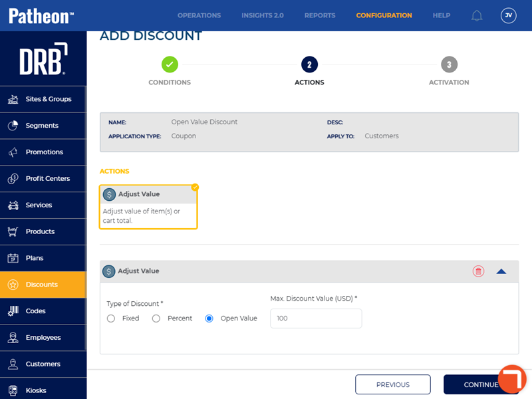The height and width of the screenshot is (399, 532).
Task: Delete the Adjust Value action via trash icon
Action: pyautogui.click(x=478, y=271)
